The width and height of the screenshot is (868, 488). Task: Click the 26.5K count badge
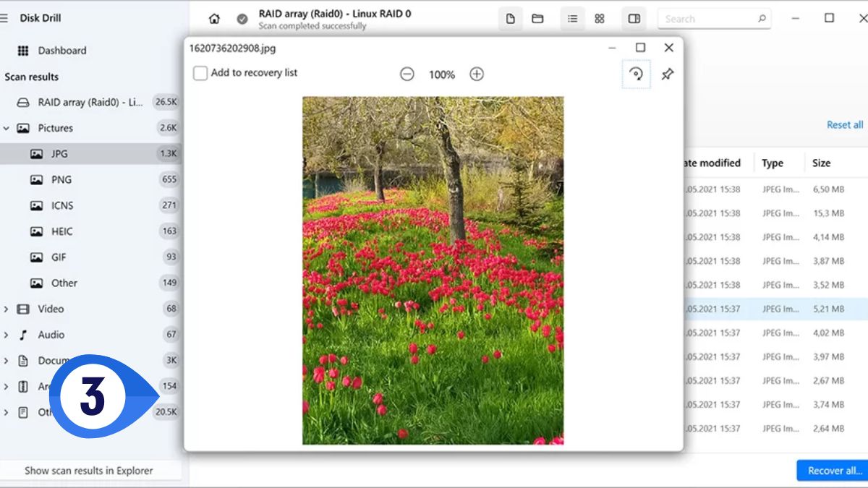click(166, 102)
